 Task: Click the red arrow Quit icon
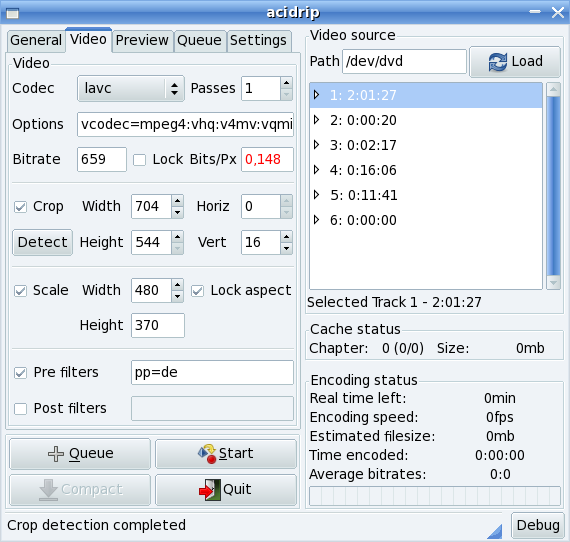click(x=210, y=490)
